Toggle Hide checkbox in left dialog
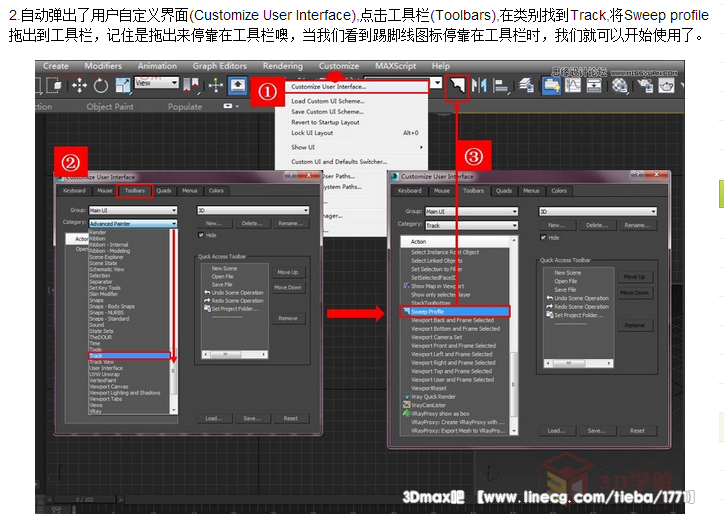Viewport: 724px width, 514px height. click(201, 235)
